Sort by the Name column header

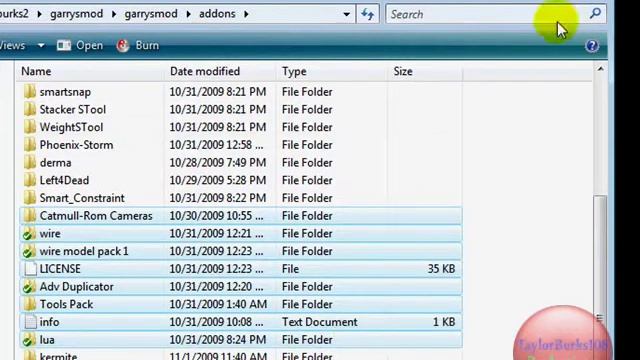(x=90, y=71)
